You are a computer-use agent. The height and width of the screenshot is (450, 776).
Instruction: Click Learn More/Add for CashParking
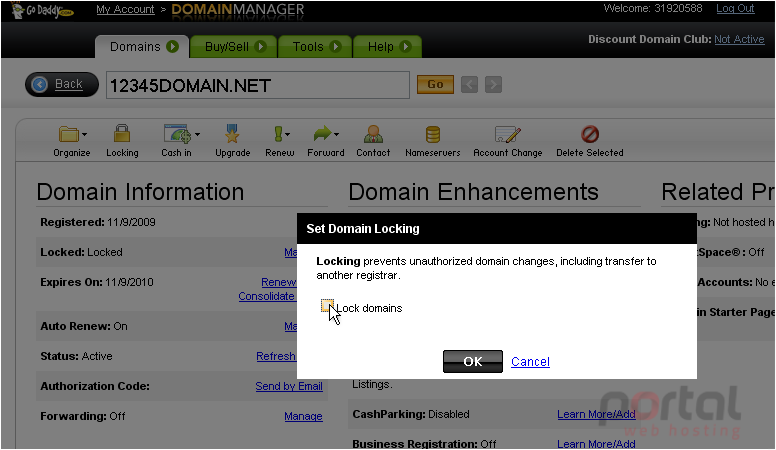[596, 414]
